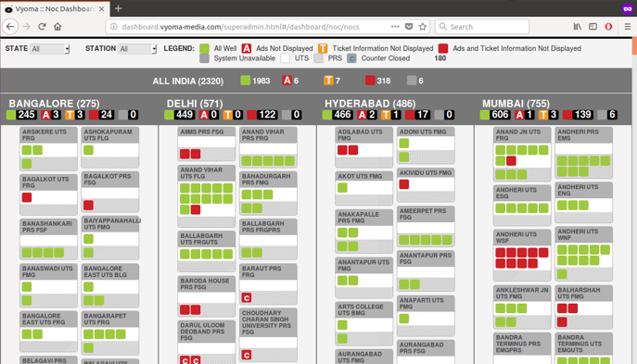Click the red Opera-style extension icon
Image resolution: width=637 pixels, height=364 pixels.
pyautogui.click(x=608, y=27)
